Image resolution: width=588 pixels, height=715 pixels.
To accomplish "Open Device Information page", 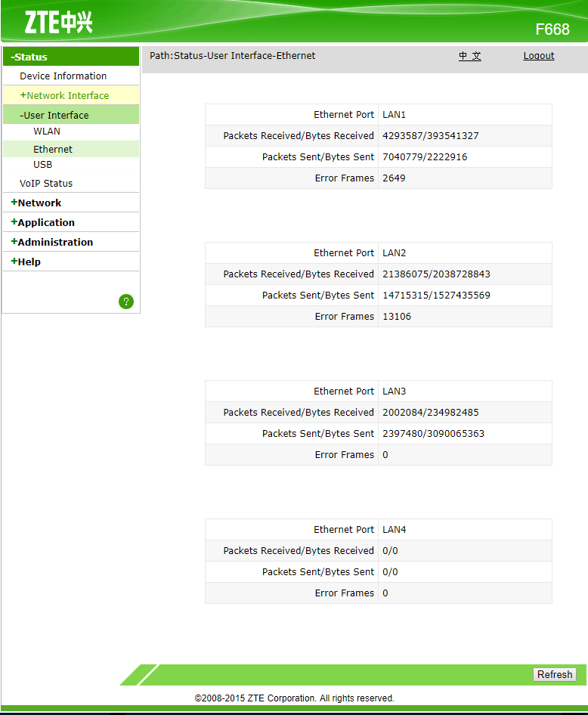I will tap(63, 76).
